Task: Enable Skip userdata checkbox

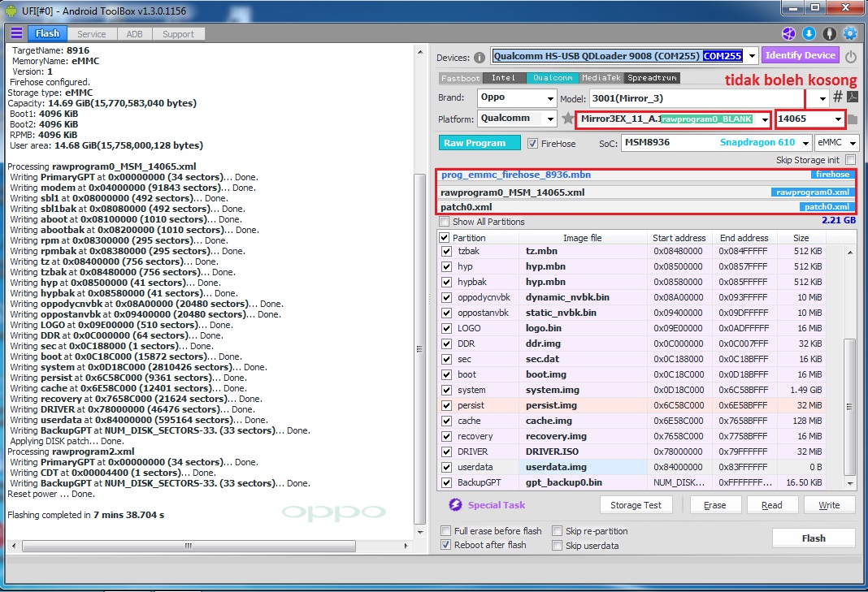Action: pyautogui.click(x=557, y=546)
